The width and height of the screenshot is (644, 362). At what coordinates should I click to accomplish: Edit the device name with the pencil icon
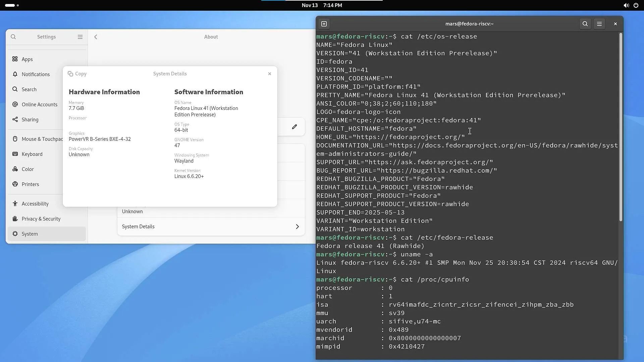tap(294, 126)
